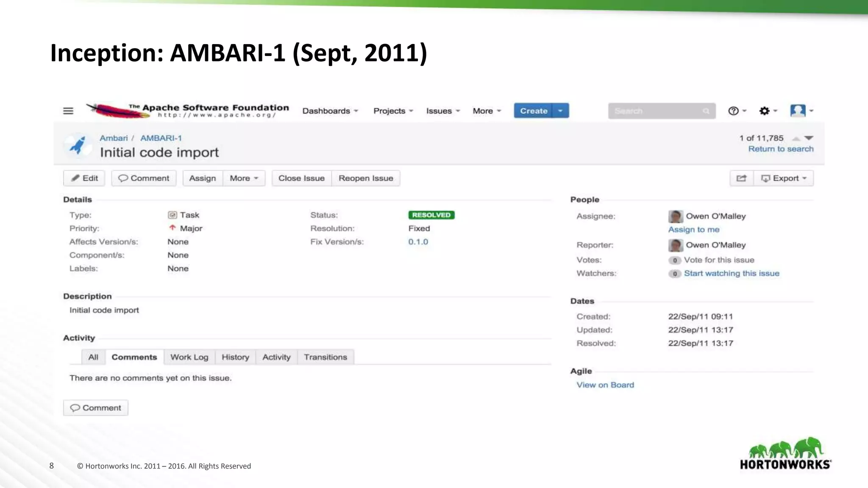
Task: Click the Reopen Issue button
Action: 366,178
